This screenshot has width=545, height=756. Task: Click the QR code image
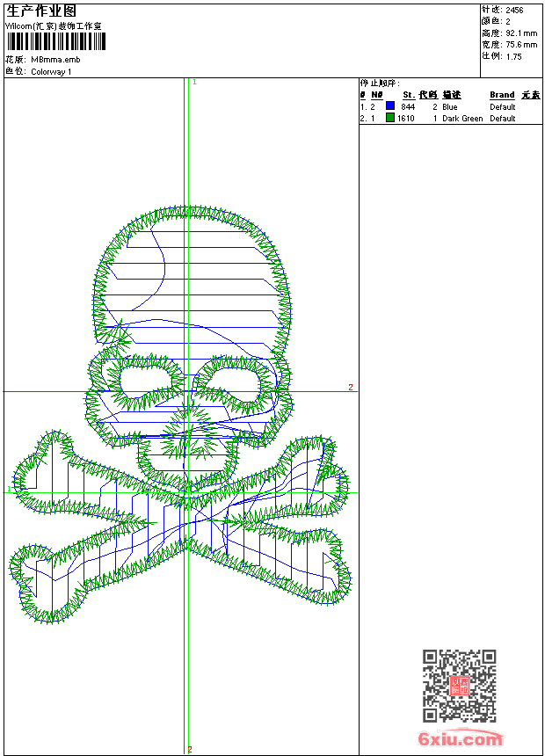[459, 686]
